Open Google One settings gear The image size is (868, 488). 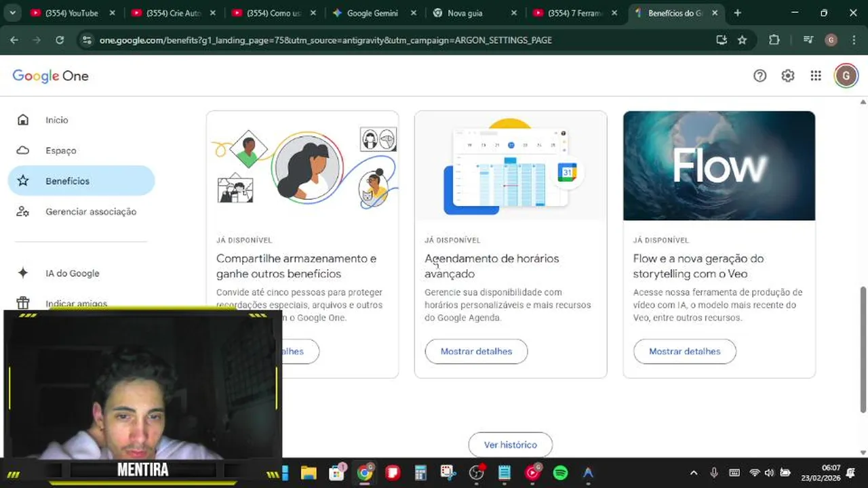tap(787, 76)
